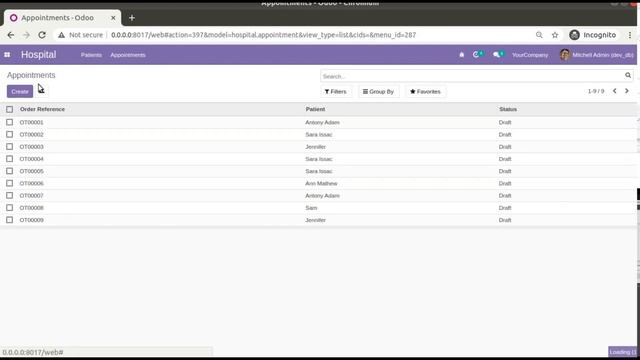
Task: Open the Appointments menu
Action: point(128,55)
